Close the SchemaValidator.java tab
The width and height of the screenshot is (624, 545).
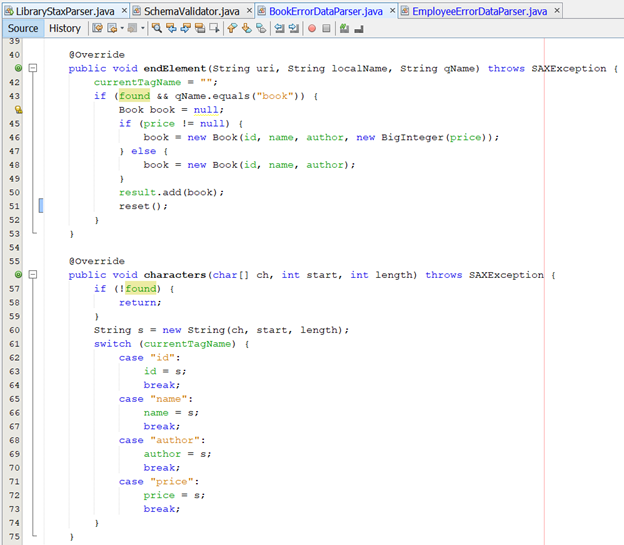(x=250, y=11)
